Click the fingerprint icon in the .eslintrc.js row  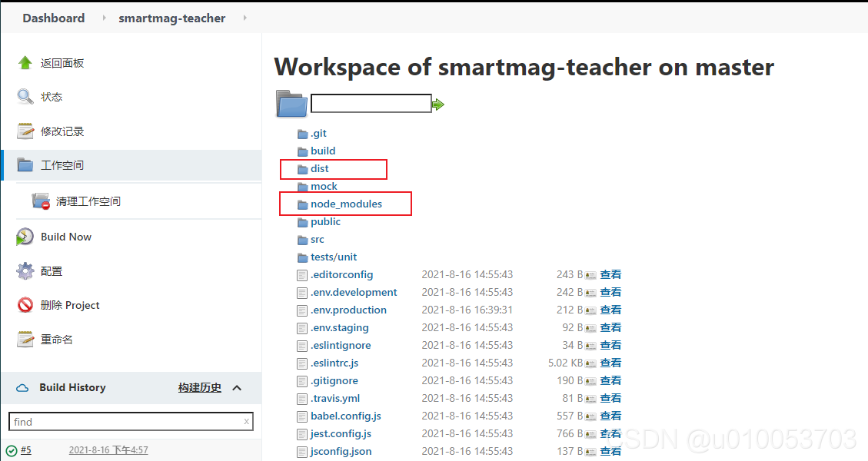point(590,363)
